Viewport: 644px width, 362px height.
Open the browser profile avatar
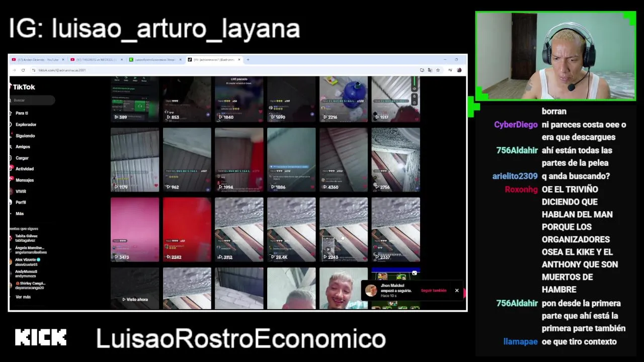[459, 70]
